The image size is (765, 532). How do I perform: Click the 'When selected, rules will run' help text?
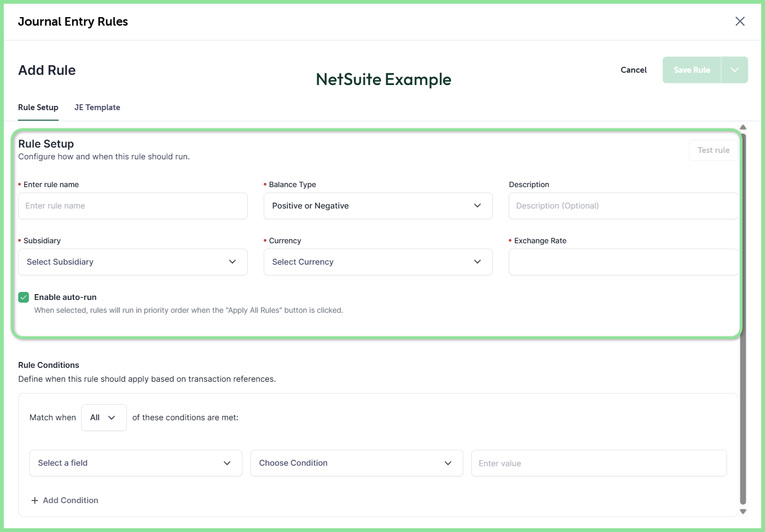pos(189,310)
